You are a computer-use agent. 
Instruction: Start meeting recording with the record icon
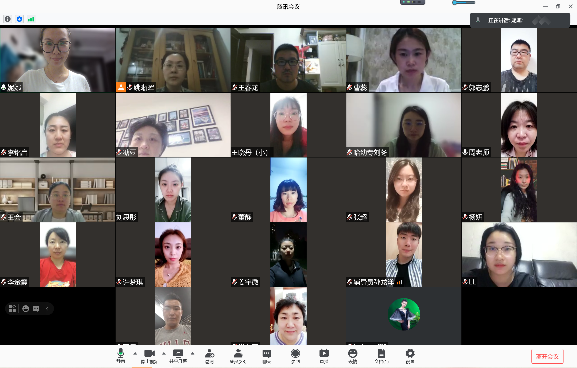[x=324, y=355]
